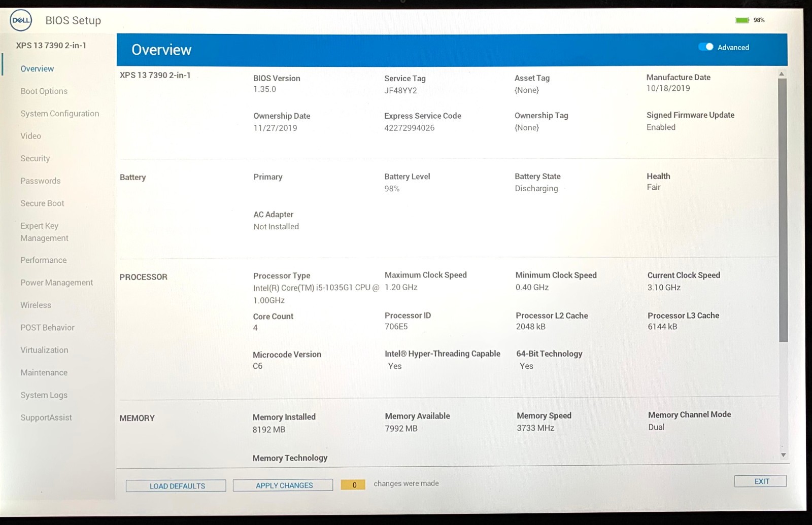Click the Memory Technology label
The width and height of the screenshot is (812, 525).
(290, 458)
